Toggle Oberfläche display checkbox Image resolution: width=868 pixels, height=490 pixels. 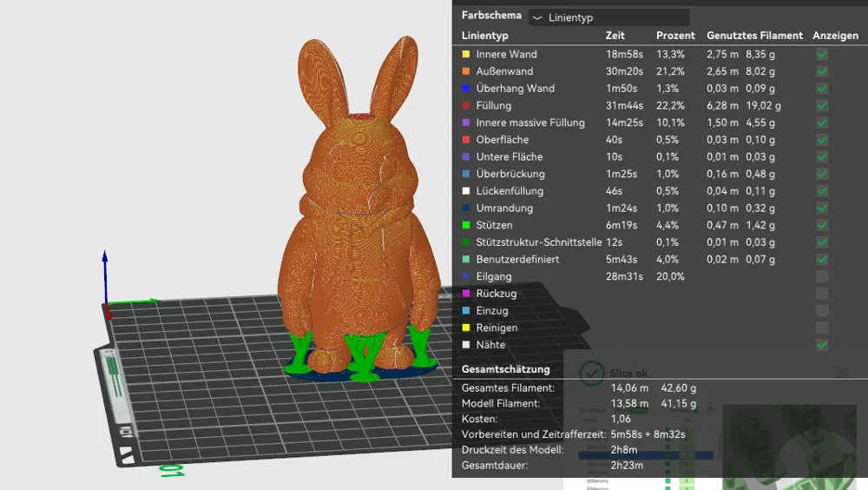[x=822, y=140]
